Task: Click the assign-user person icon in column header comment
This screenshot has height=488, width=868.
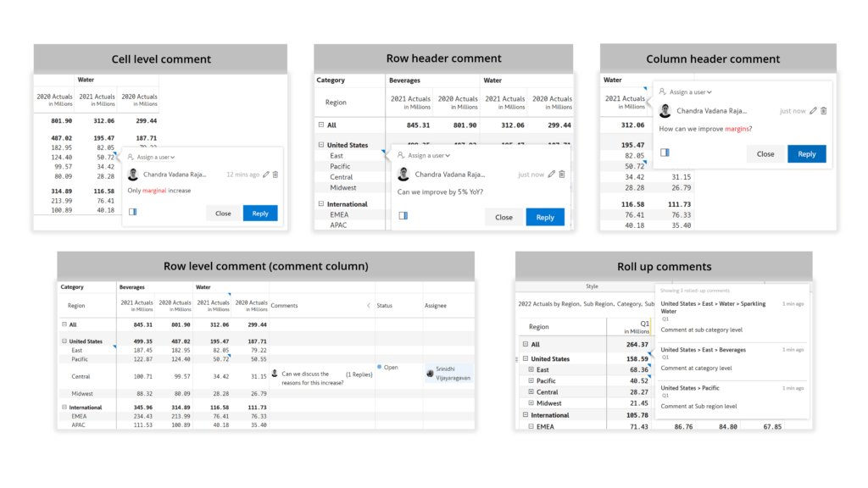Action: (663, 91)
